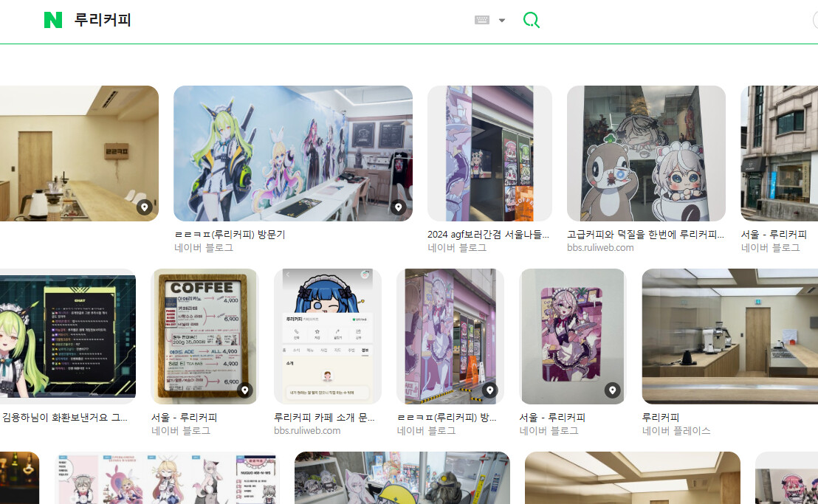Open the maid character poster thumbnail

573,336
